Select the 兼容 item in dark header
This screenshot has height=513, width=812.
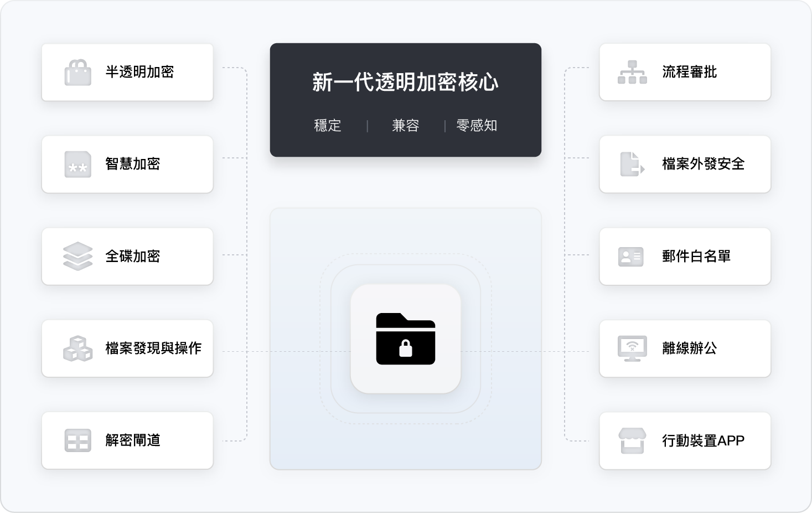pos(406,126)
